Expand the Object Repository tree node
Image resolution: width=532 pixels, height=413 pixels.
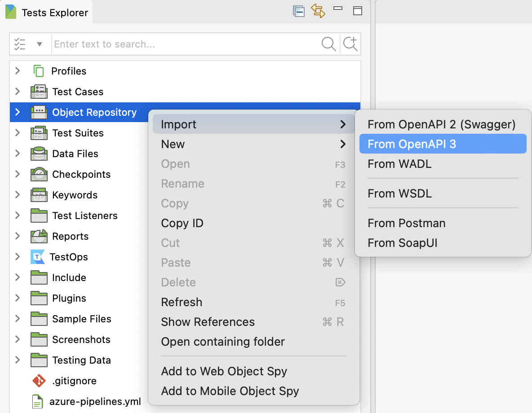click(x=18, y=112)
